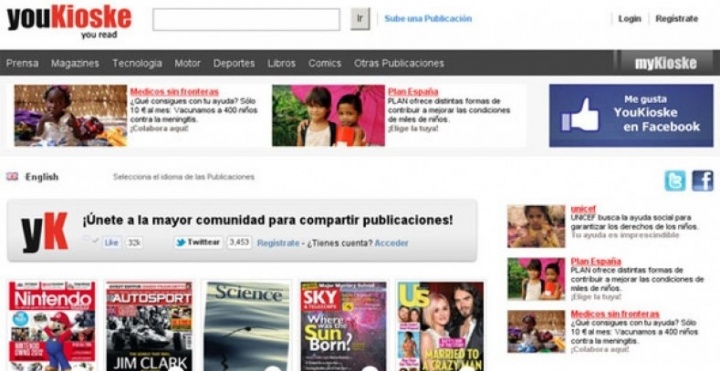This screenshot has height=371, width=720.
Task: Open the Autosport magazine cover
Action: tap(149, 326)
